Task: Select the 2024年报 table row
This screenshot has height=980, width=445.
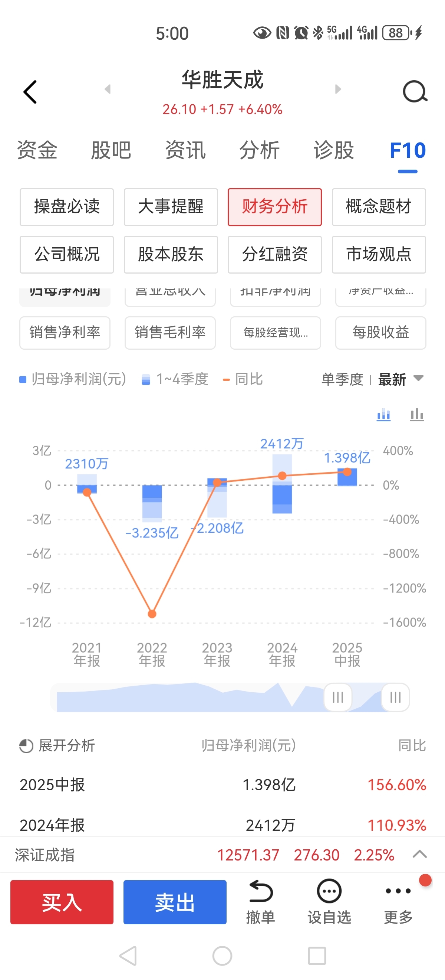Action: (222, 825)
